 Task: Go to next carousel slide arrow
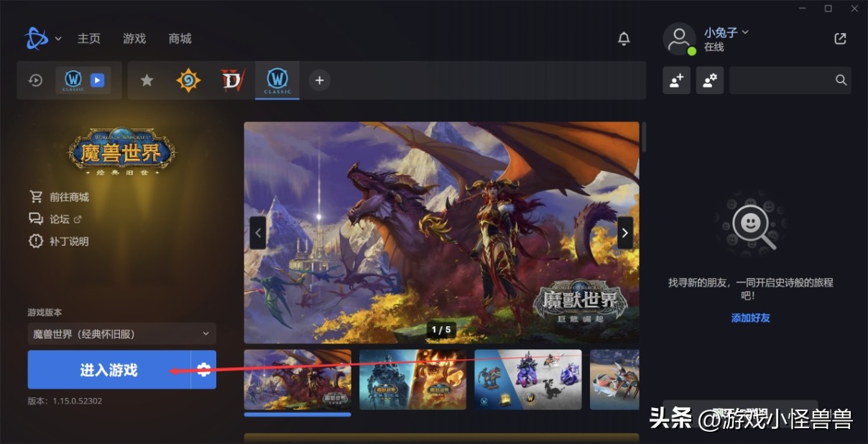click(x=625, y=233)
